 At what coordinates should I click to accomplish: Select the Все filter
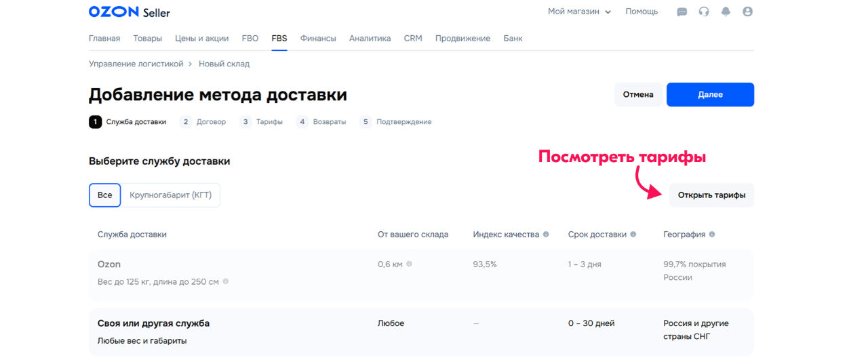click(x=104, y=195)
